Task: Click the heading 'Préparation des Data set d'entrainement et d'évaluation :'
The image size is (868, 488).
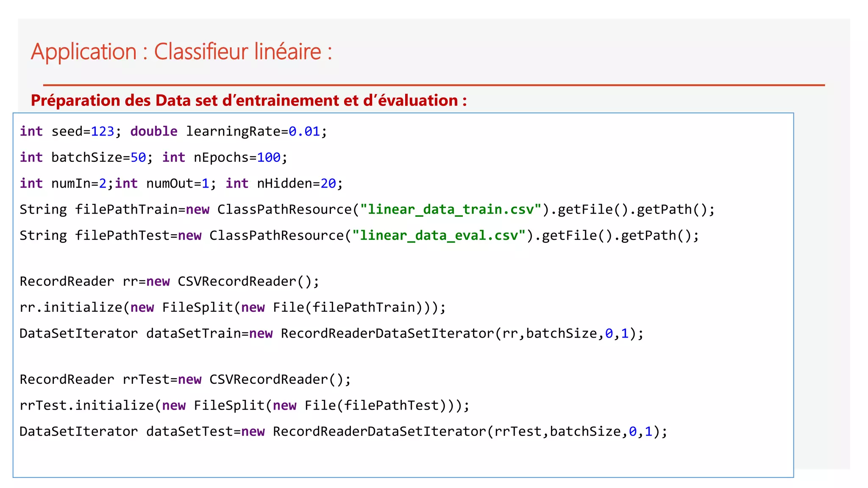Action: point(249,100)
